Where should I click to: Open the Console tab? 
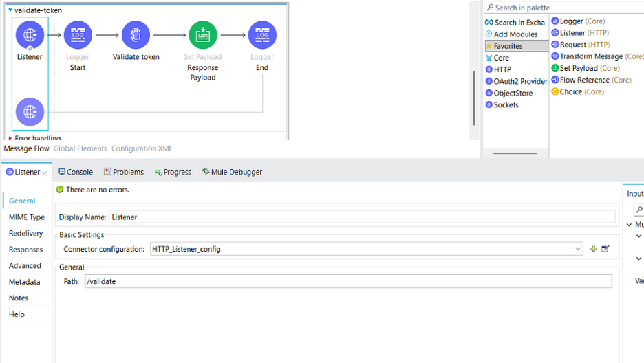click(76, 173)
